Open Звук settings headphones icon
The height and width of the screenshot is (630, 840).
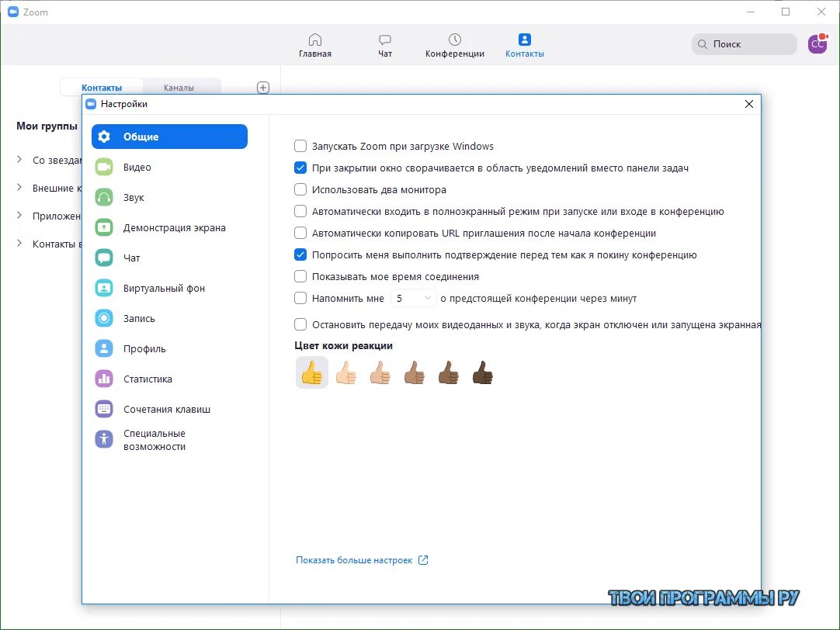(x=104, y=198)
